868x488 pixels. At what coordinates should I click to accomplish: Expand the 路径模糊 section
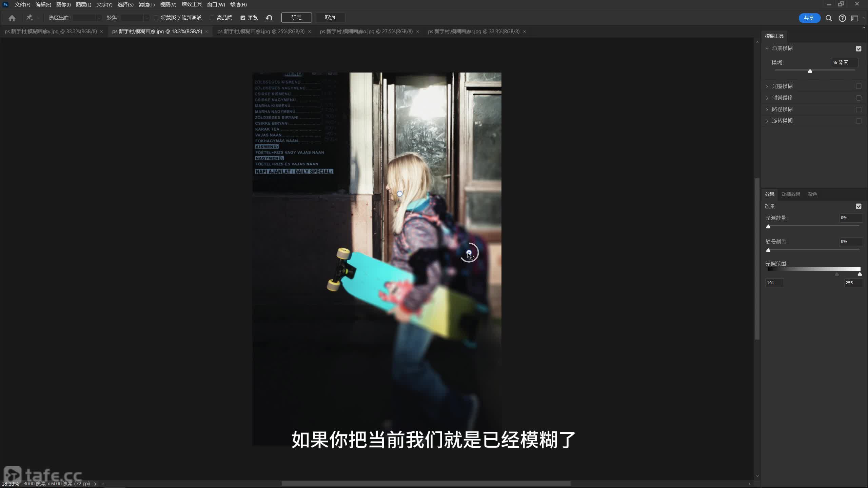[767, 109]
